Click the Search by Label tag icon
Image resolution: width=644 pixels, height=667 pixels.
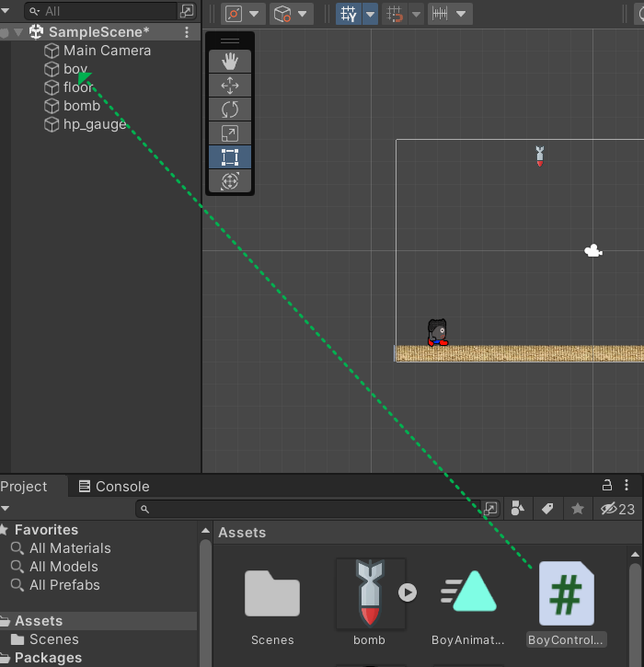[547, 509]
